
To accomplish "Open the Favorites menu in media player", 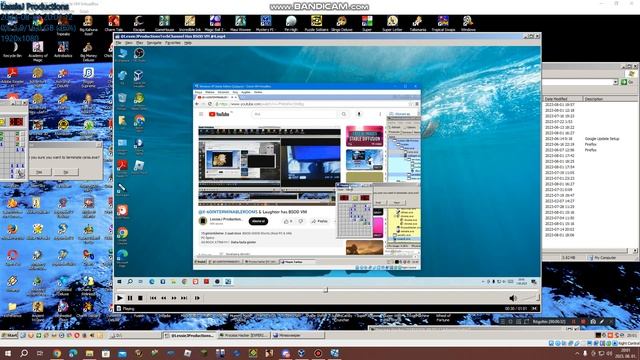I will (173, 42).
